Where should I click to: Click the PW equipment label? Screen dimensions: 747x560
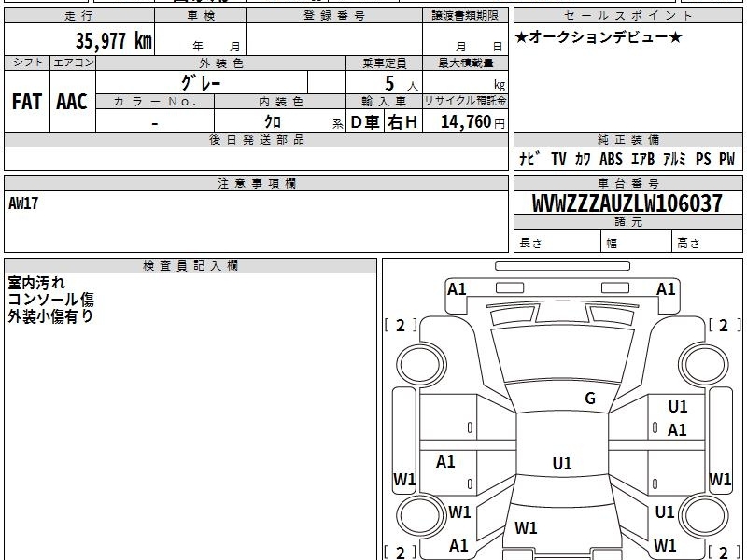point(727,159)
